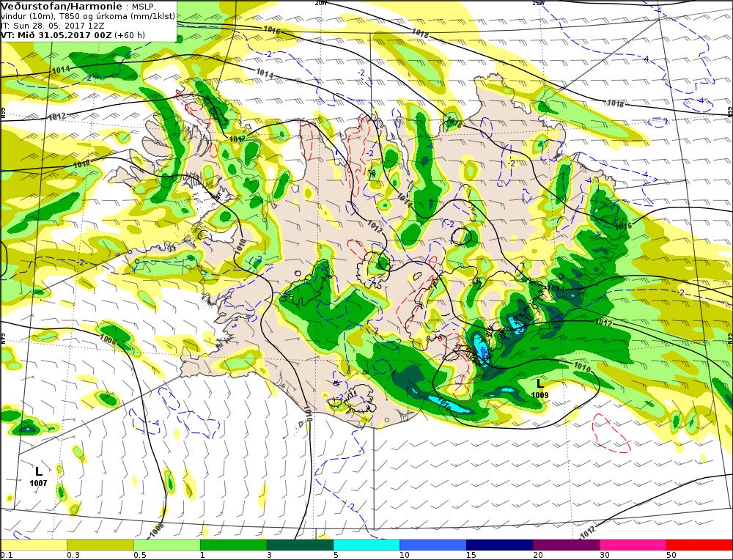Select the olive 0.3–0.5 legend swatch
Screen dimensions: 733x560
point(100,545)
